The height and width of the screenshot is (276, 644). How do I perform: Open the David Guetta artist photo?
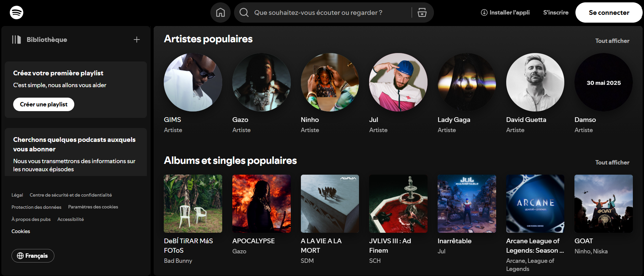pos(535,82)
